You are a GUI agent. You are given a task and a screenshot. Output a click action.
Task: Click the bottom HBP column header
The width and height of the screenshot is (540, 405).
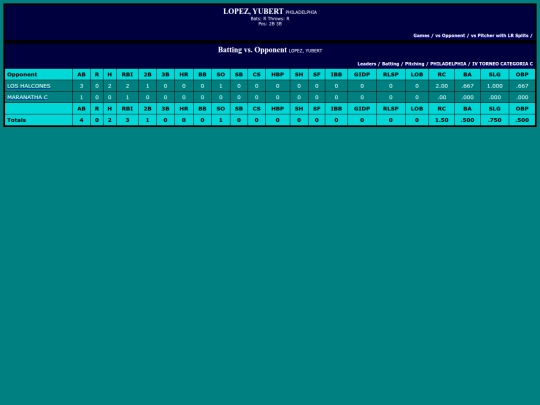pyautogui.click(x=277, y=108)
